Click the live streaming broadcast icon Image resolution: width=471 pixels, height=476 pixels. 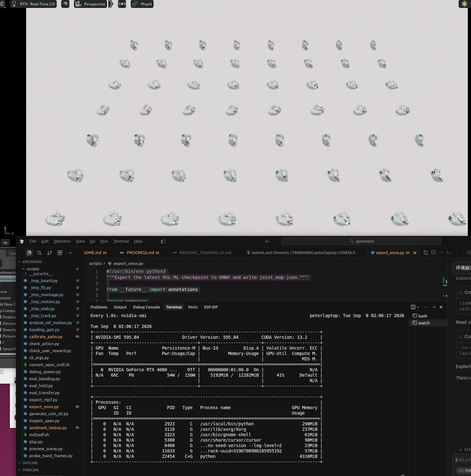point(122,4)
